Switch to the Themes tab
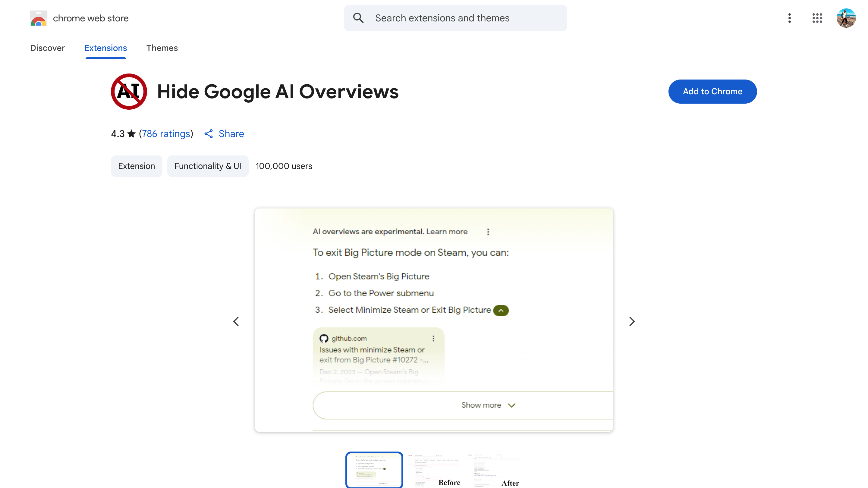The width and height of the screenshot is (868, 488). (x=162, y=48)
